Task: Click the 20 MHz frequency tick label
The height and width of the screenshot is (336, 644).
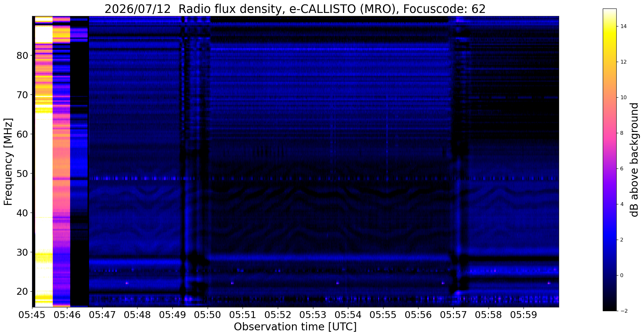Action: point(22,291)
